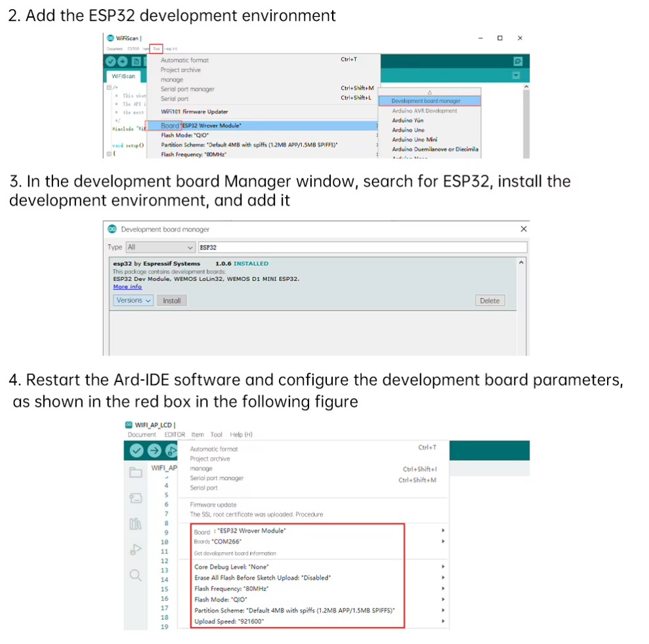Click the New sketch icon in WiFiScan toolbar

coord(136,61)
